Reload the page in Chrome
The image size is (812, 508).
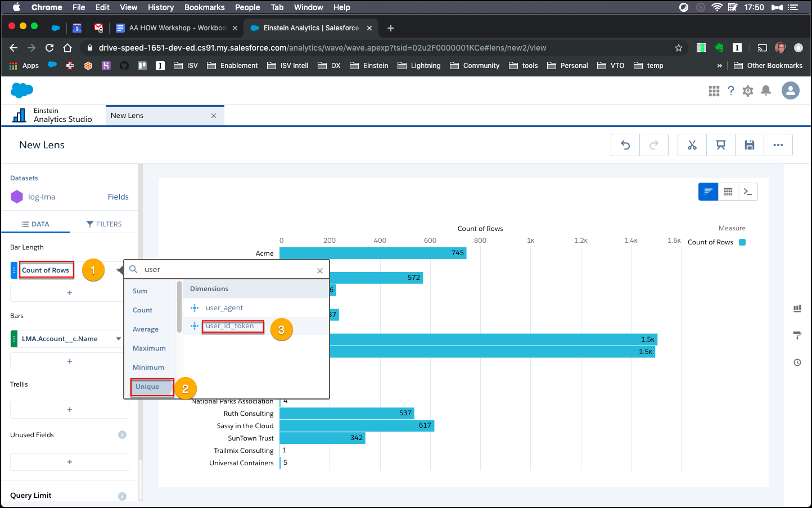49,48
